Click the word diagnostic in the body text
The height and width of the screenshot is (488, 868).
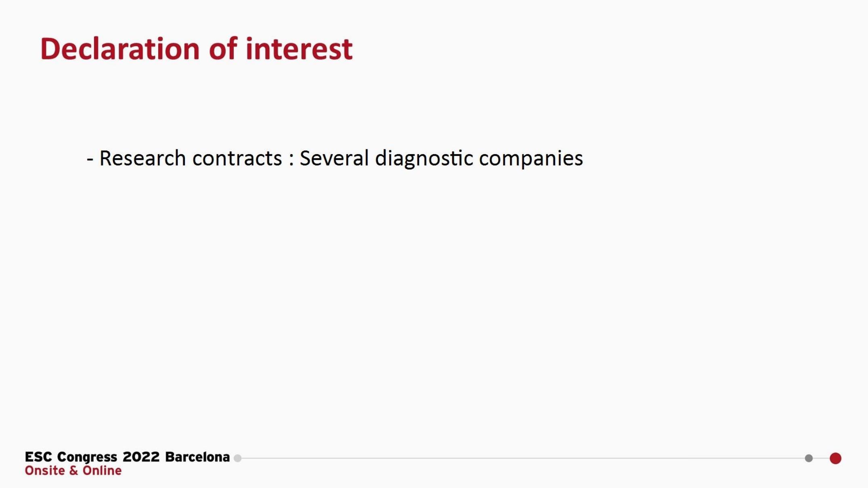(424, 159)
